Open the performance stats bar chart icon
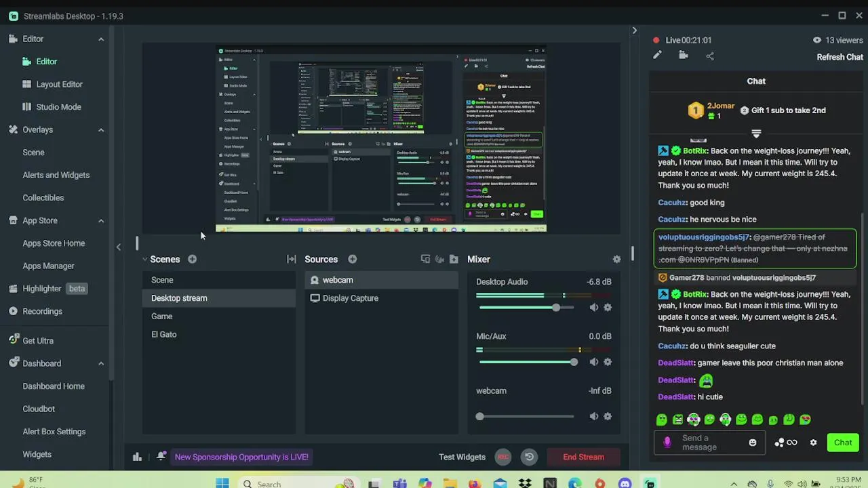Image resolution: width=868 pixels, height=488 pixels. point(137,457)
